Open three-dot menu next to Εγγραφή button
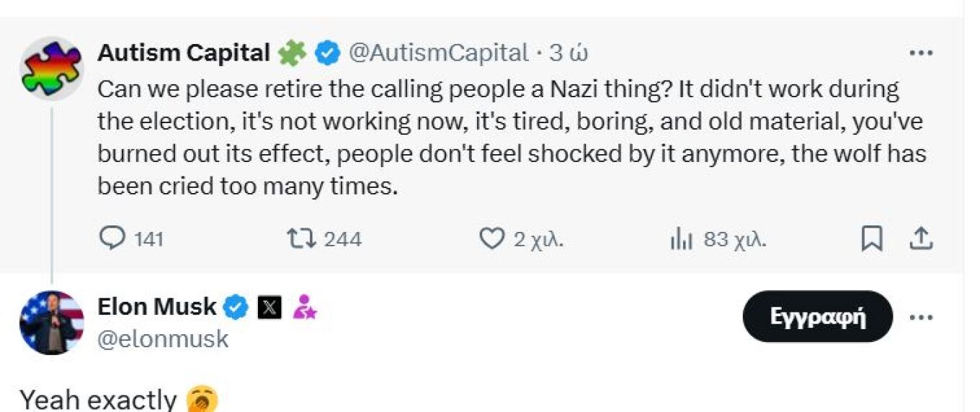The height and width of the screenshot is (412, 980). [921, 317]
